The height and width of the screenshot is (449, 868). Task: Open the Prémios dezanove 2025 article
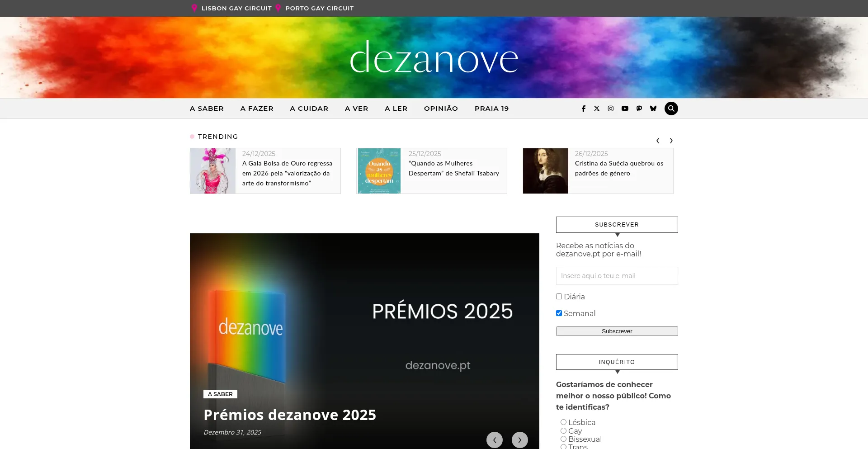point(290,414)
